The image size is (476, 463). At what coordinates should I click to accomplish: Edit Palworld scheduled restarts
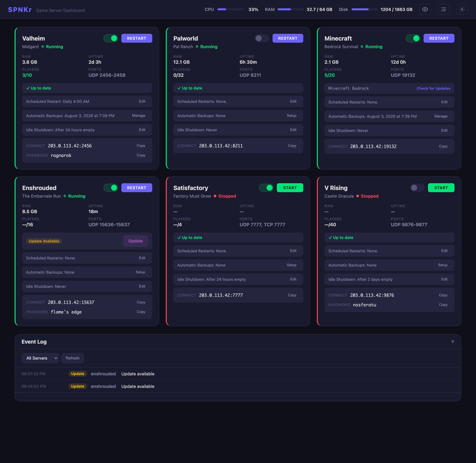[293, 101]
